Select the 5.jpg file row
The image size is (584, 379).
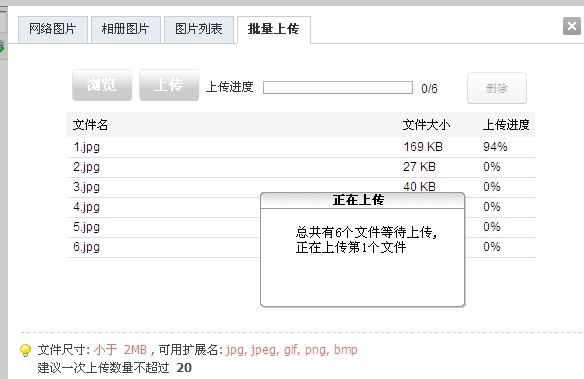coord(301,227)
